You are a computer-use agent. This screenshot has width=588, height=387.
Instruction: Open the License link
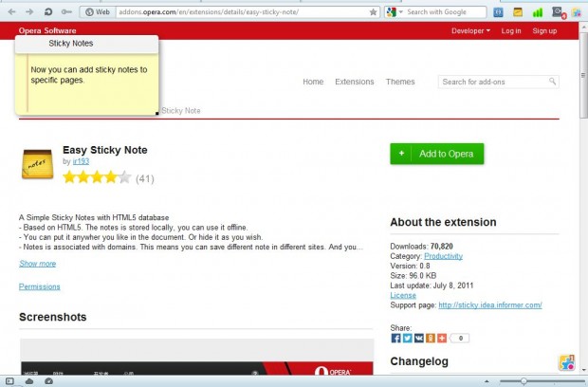point(403,295)
